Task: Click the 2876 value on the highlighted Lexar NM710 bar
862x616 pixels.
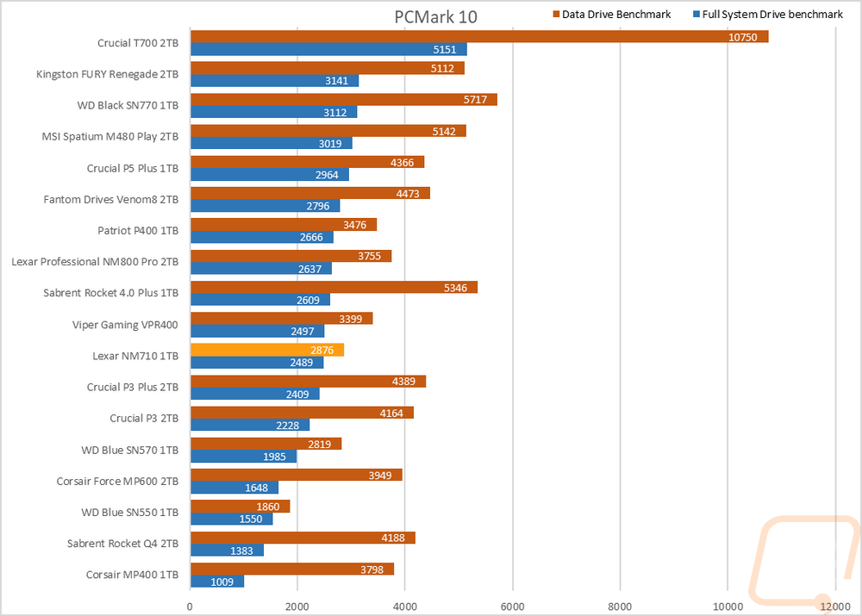Action: (x=322, y=350)
